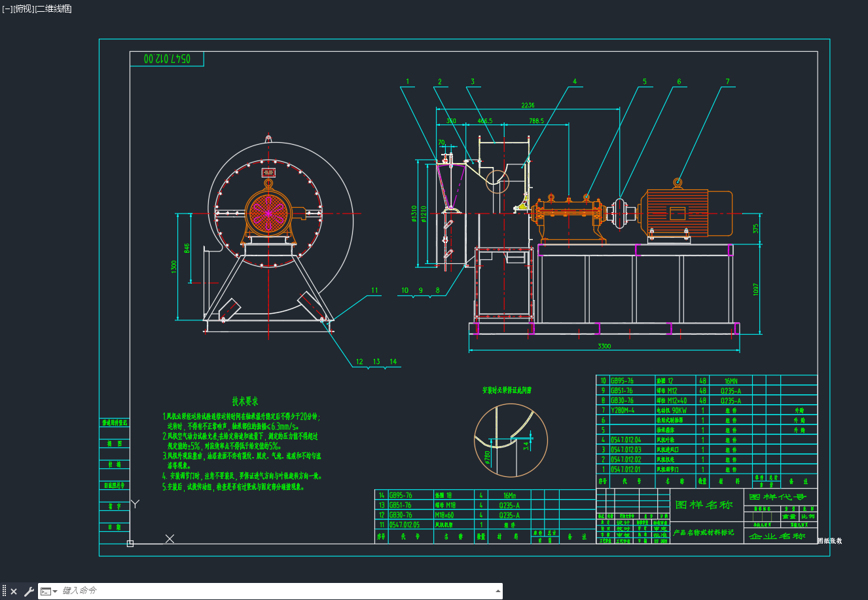
Task: Select technical requirement line 4 text
Action: click(x=242, y=476)
